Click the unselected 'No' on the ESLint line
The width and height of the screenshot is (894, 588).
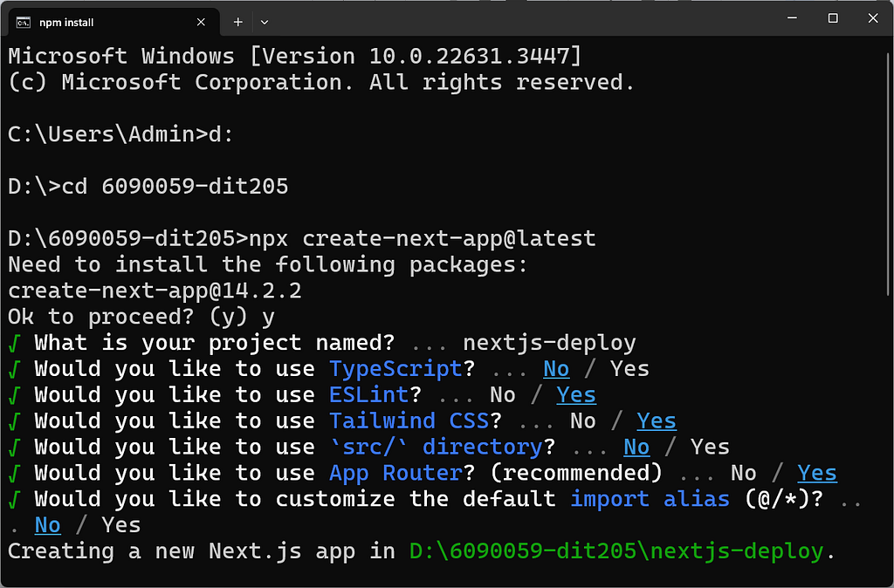tap(502, 395)
